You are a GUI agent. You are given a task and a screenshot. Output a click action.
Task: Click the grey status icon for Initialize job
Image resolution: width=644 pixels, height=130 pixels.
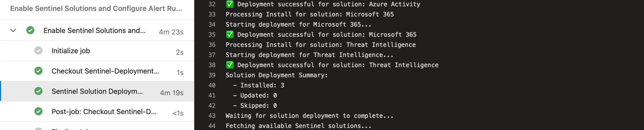(x=38, y=51)
